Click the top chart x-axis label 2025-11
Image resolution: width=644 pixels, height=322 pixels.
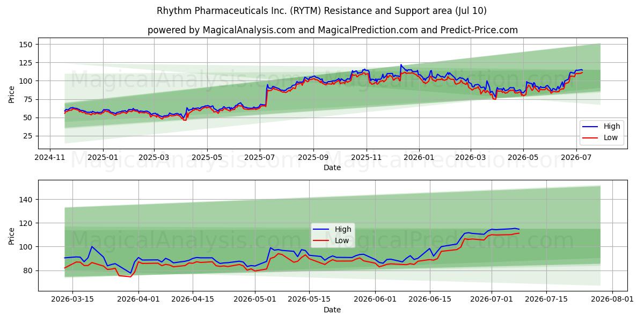[367, 158]
